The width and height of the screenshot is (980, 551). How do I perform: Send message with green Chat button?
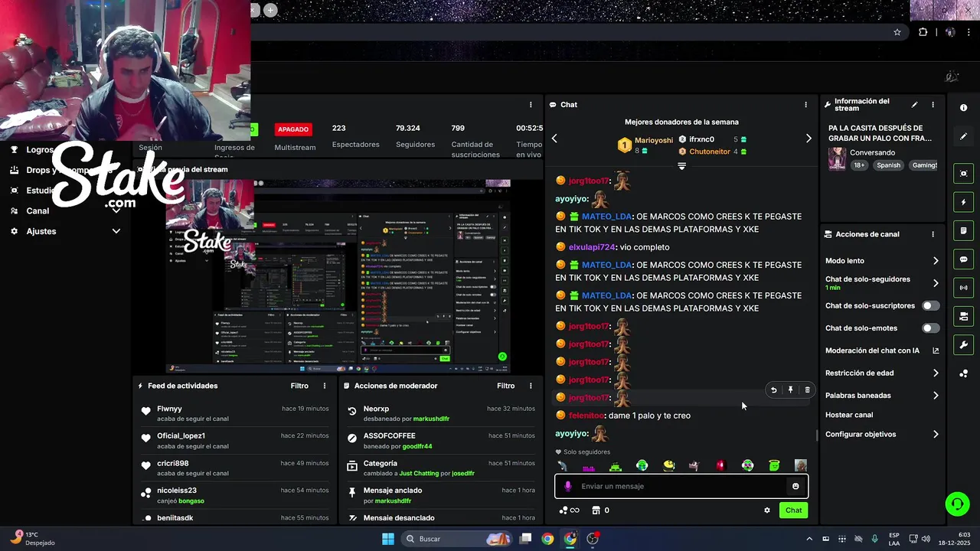793,510
